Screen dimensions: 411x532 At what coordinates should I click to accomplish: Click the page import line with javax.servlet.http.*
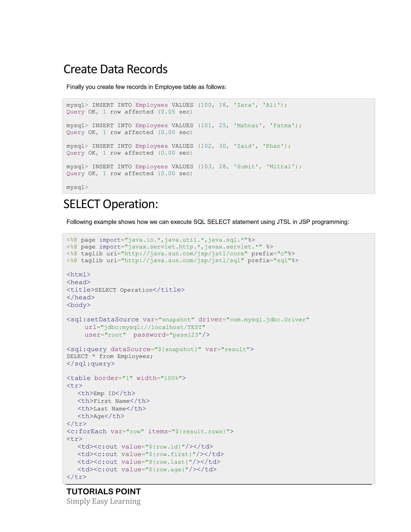[170, 247]
